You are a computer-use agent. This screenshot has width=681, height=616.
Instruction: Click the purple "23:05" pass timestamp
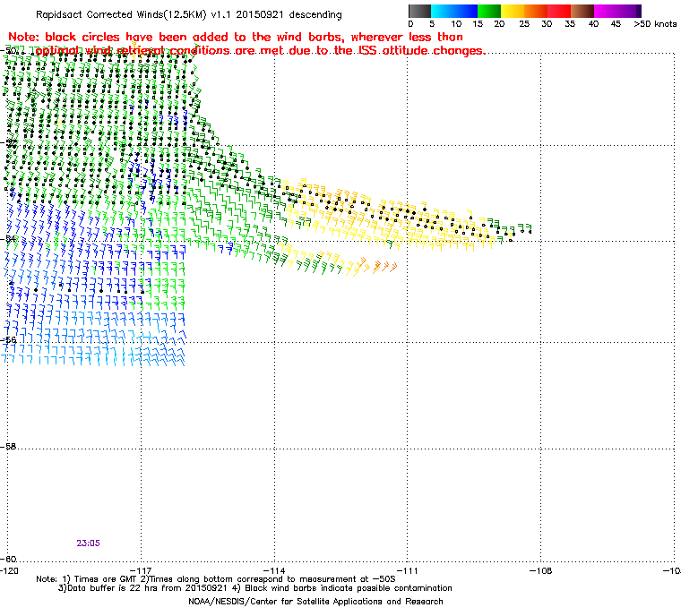(x=88, y=543)
